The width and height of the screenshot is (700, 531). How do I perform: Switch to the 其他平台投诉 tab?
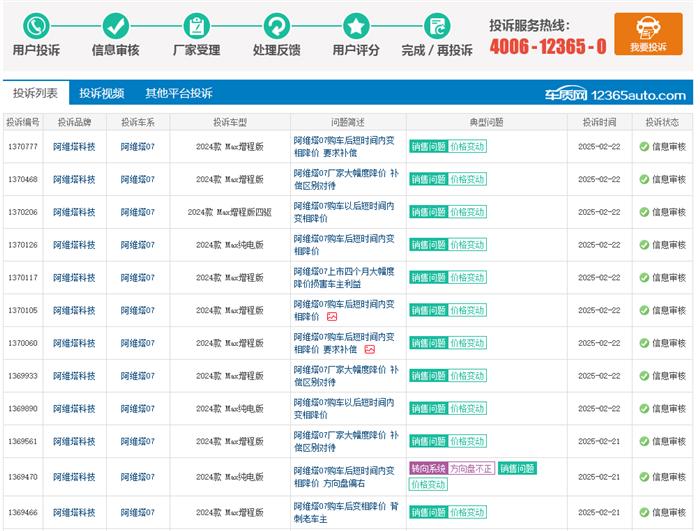click(x=179, y=93)
